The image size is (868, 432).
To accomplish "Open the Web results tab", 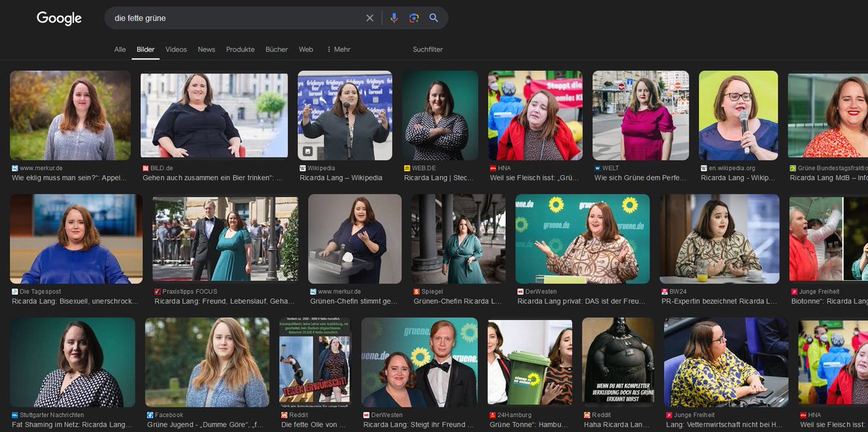I will [x=306, y=49].
